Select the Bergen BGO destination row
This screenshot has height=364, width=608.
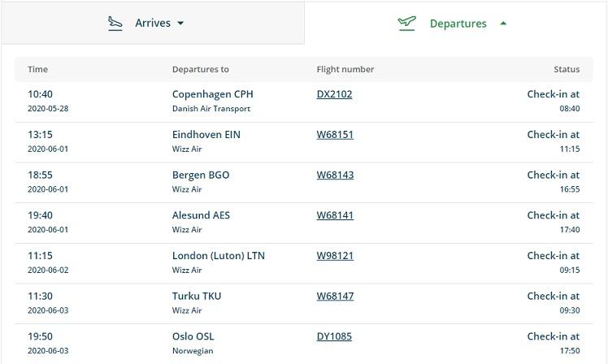click(x=304, y=183)
